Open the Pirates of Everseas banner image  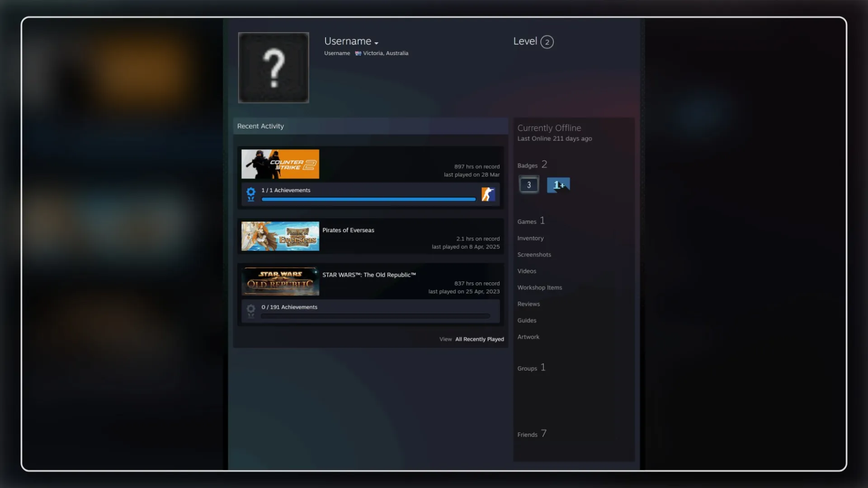pos(280,236)
